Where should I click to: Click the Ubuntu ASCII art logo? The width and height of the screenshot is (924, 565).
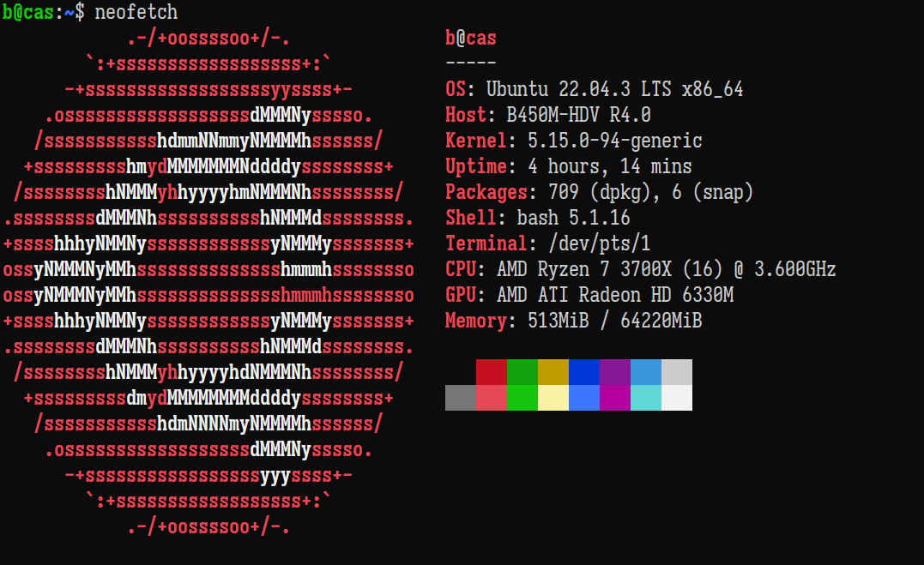(x=208, y=283)
